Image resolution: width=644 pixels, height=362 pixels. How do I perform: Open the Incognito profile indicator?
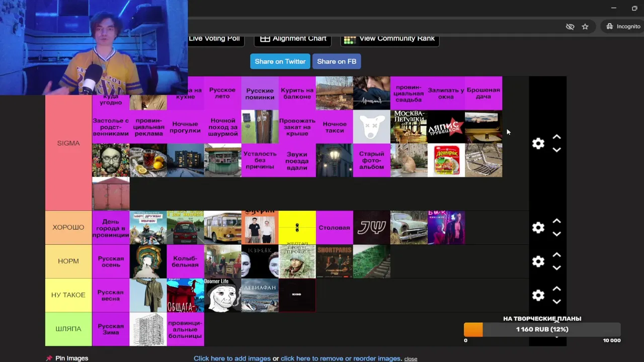[x=623, y=26]
